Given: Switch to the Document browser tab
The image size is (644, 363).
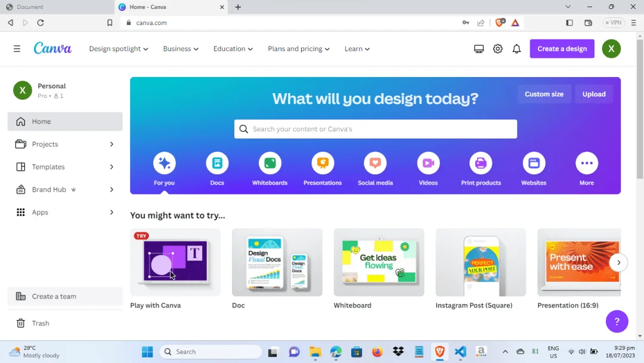Looking at the screenshot, I should (x=57, y=7).
